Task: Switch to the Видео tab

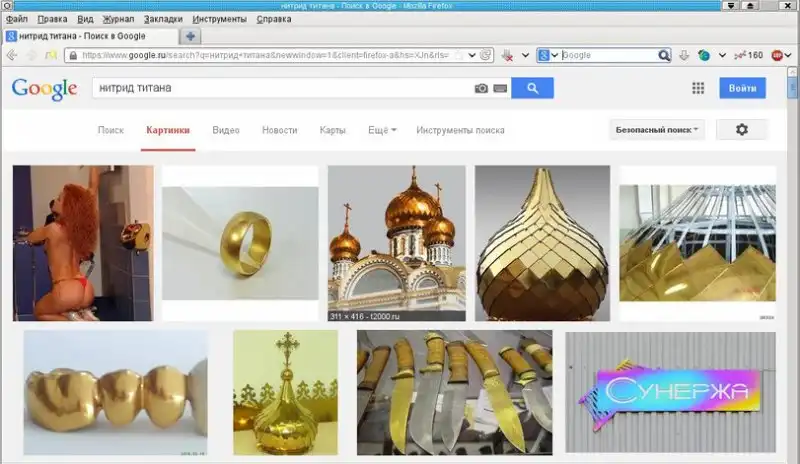Action: click(225, 130)
